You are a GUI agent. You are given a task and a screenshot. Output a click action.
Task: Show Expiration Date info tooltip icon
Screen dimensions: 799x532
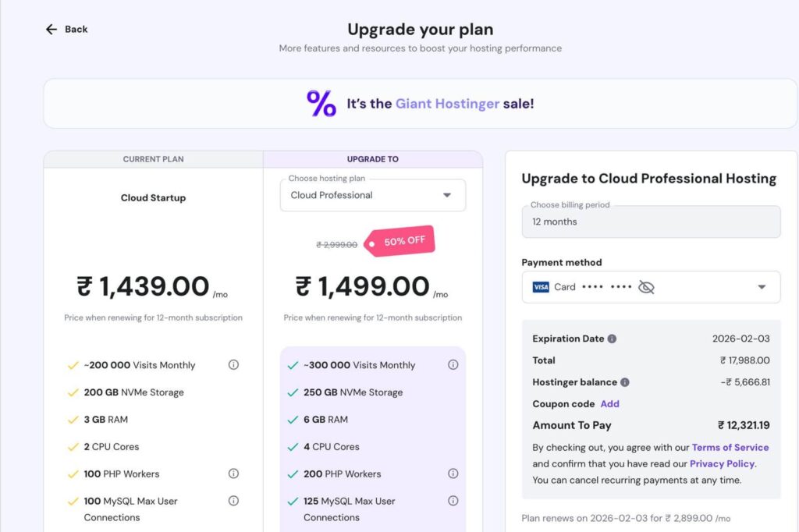pos(612,339)
